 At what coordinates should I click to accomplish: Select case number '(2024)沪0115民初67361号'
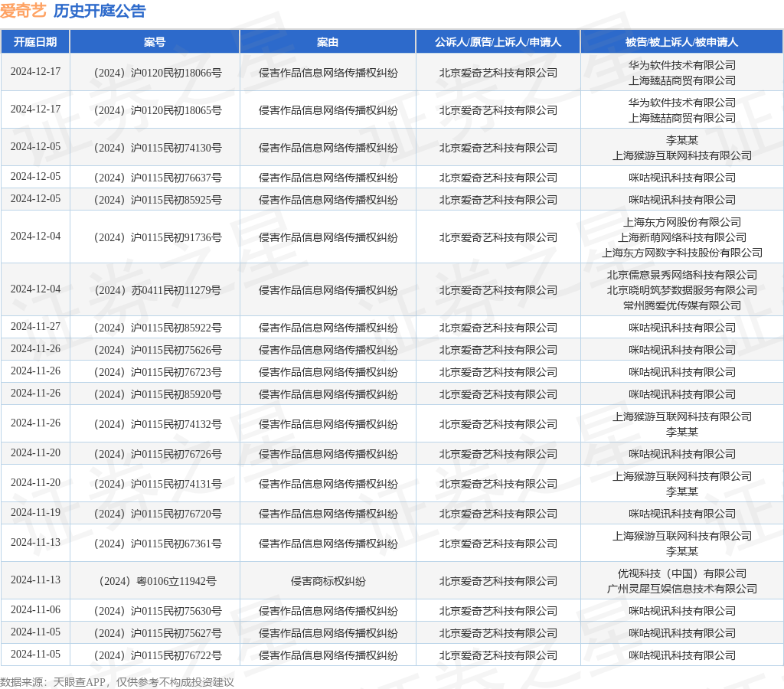coord(158,544)
